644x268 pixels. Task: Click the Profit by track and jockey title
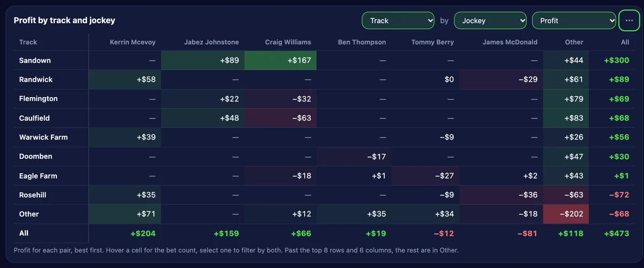(x=64, y=20)
